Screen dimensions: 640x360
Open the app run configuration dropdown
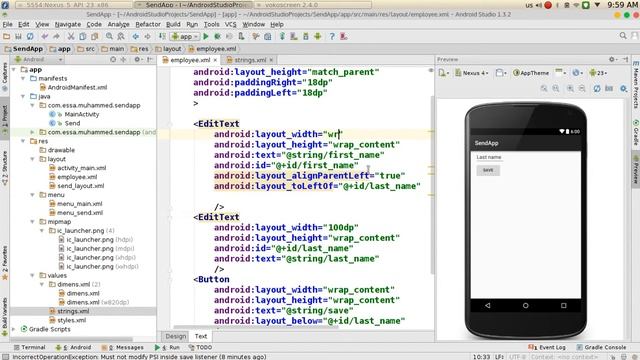tap(185, 36)
